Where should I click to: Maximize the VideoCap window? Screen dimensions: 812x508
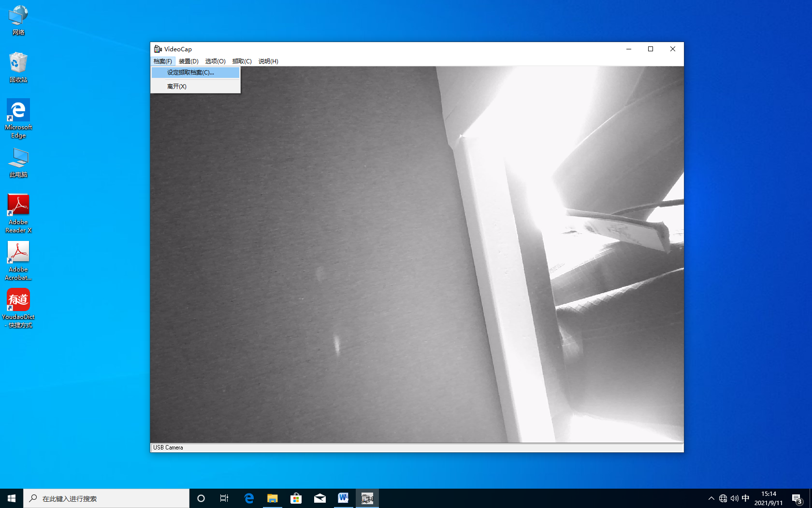651,49
